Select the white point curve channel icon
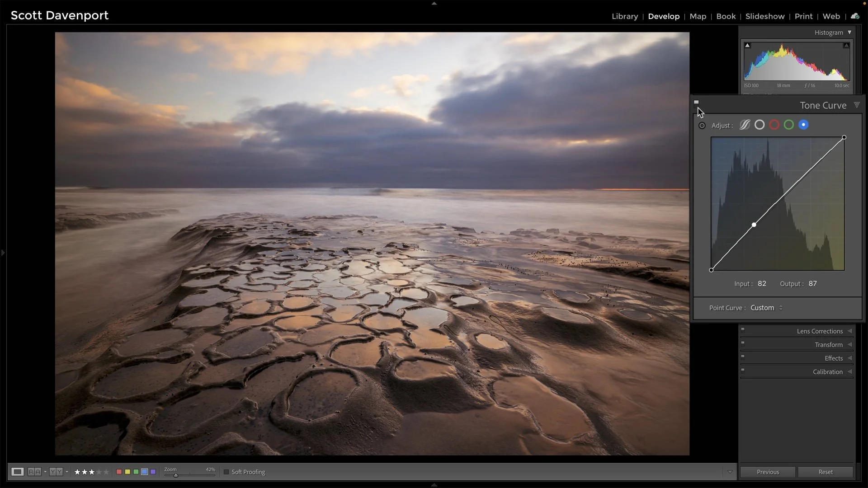This screenshot has width=868, height=488. (x=759, y=125)
